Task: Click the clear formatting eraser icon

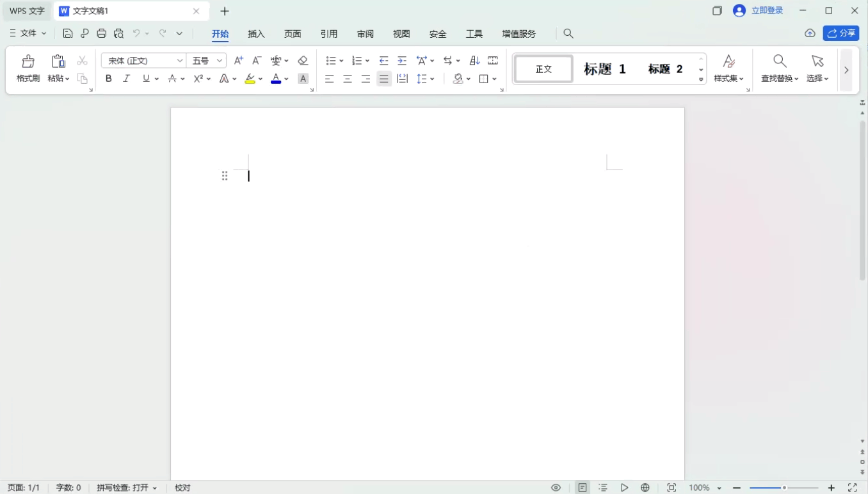Action: point(303,61)
